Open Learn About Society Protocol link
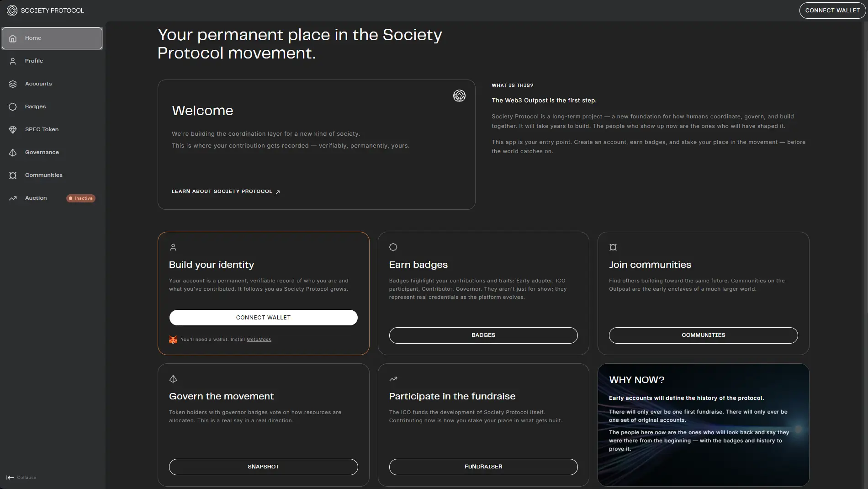Screen dimensions: 868x489 (x=226, y=191)
